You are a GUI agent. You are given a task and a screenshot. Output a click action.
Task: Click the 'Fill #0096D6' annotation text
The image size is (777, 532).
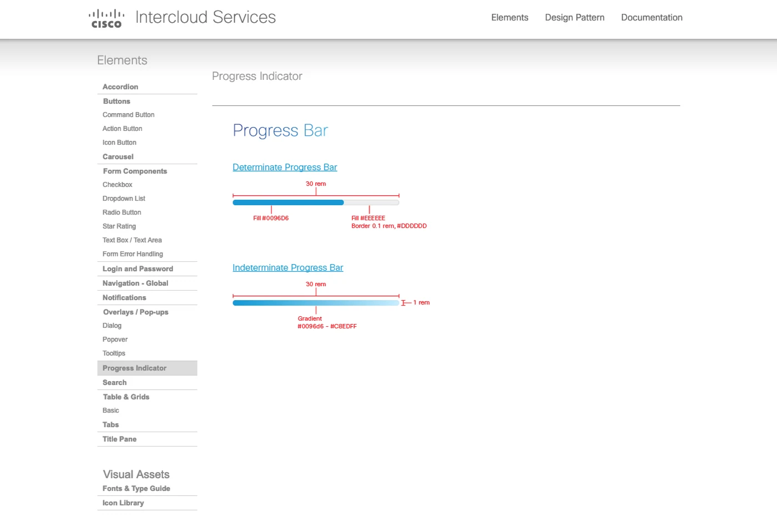pyautogui.click(x=271, y=218)
